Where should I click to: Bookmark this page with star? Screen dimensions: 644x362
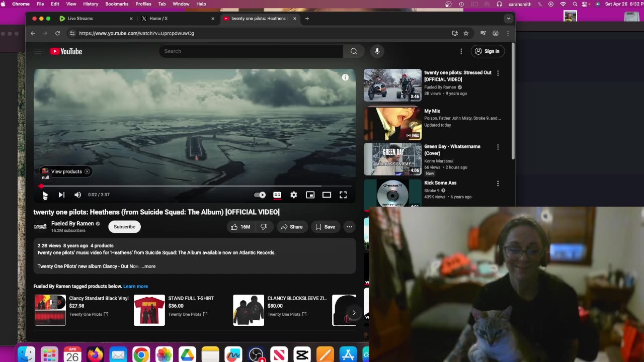[466, 33]
